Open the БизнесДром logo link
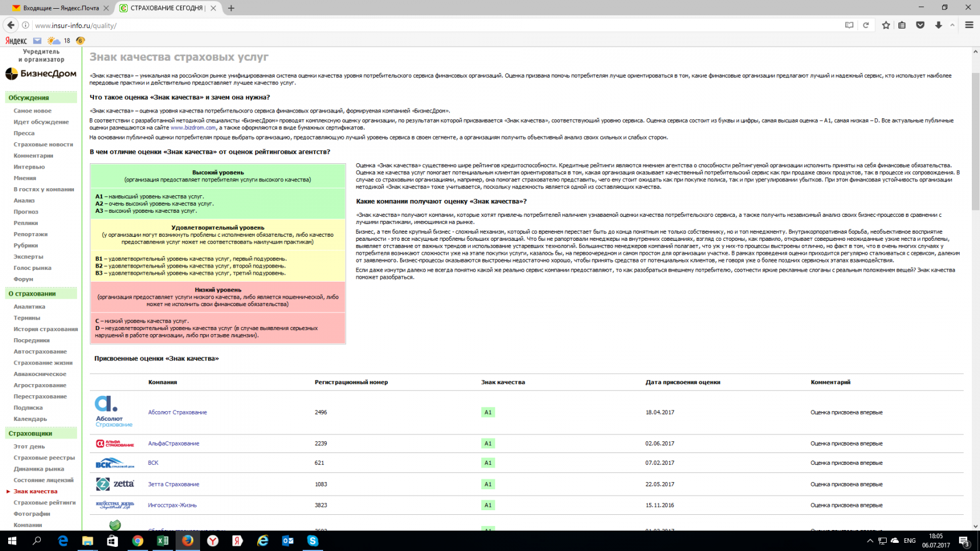The width and height of the screenshot is (980, 551). [x=41, y=73]
